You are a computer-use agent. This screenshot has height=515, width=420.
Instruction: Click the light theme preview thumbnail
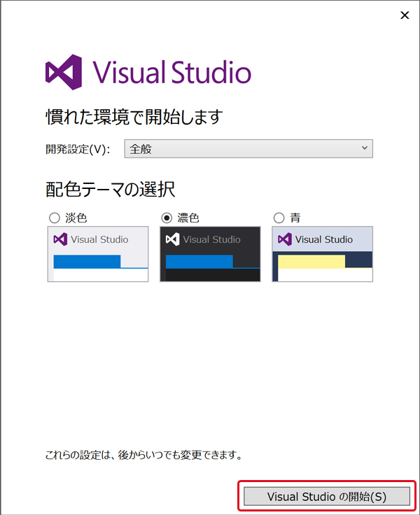click(98, 254)
